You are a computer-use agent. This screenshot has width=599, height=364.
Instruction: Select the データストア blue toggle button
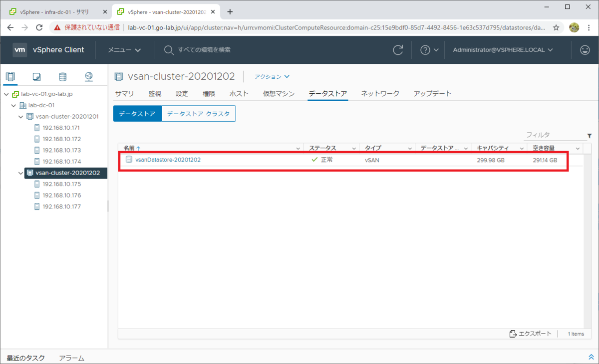tap(137, 114)
